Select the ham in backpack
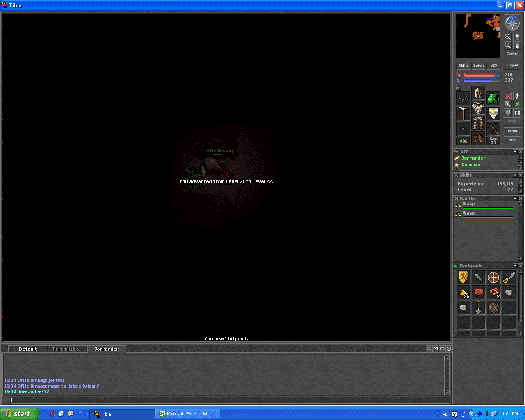The image size is (525, 420). pyautogui.click(x=478, y=292)
